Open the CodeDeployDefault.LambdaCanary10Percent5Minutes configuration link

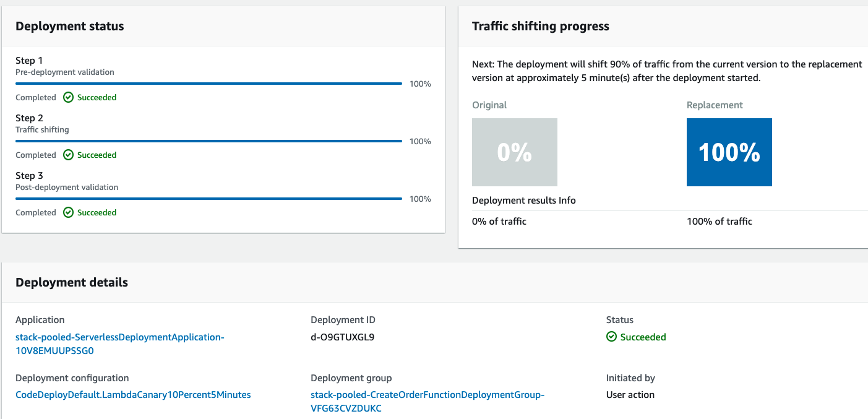(133, 394)
